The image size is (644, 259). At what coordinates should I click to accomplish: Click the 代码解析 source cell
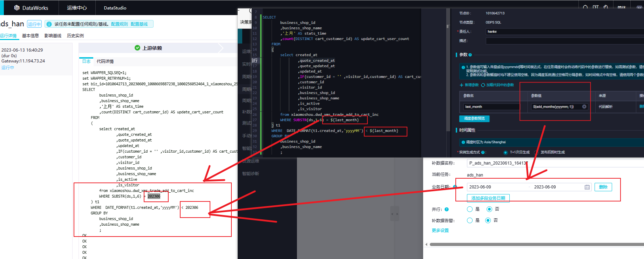click(605, 107)
